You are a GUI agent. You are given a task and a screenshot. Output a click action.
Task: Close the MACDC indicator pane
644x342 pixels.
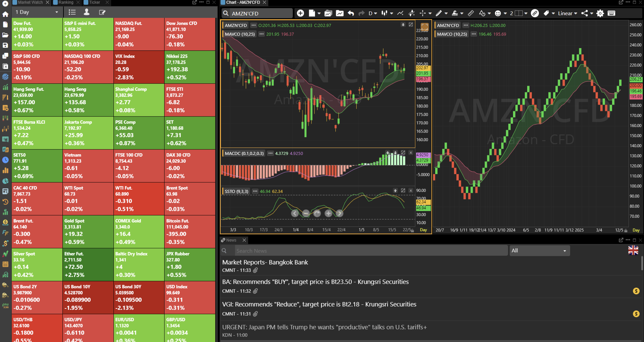(411, 153)
